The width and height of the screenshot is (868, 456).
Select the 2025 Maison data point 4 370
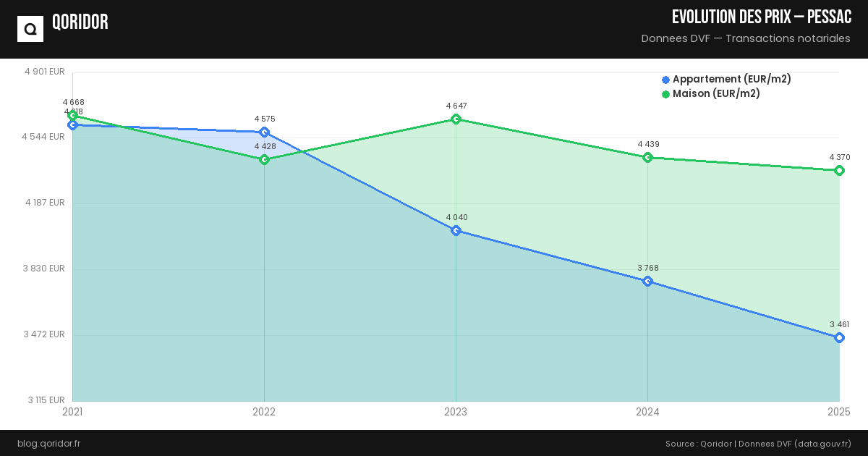tap(839, 170)
